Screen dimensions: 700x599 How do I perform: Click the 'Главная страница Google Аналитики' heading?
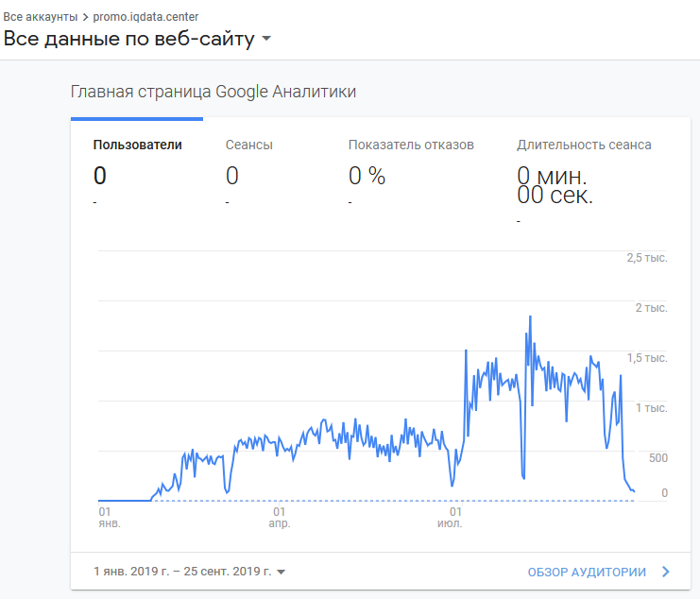pos(213,92)
